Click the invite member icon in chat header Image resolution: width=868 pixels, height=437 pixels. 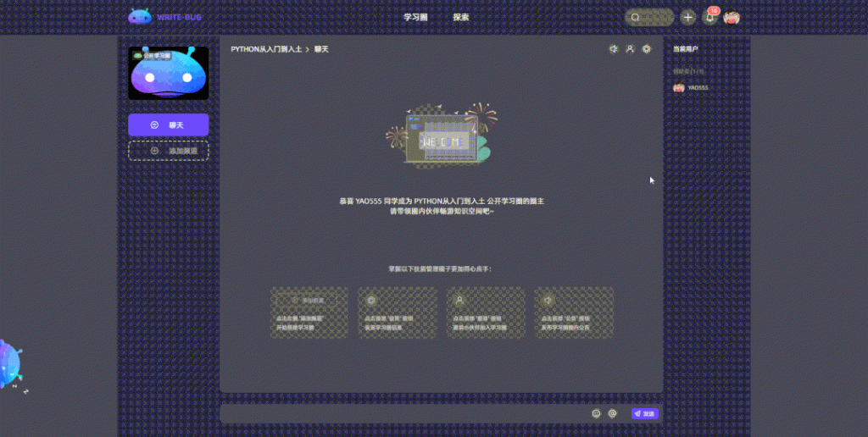630,49
